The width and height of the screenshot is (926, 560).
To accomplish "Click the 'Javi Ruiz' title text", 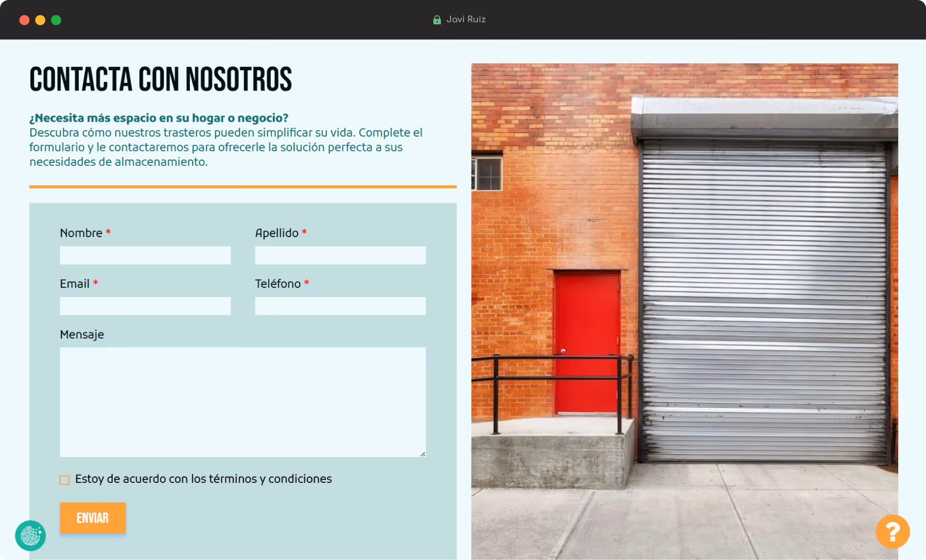I will coord(466,19).
